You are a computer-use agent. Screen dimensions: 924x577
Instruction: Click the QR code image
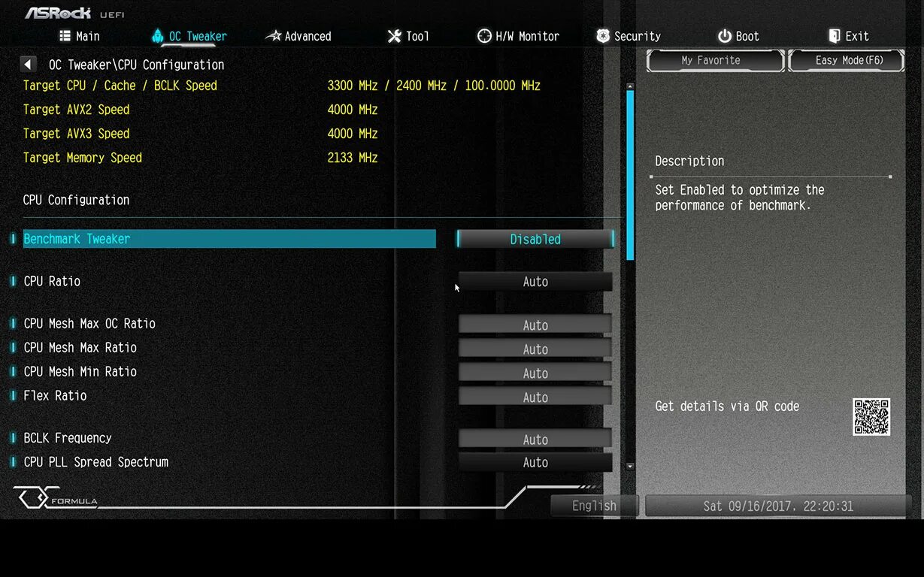(x=871, y=417)
